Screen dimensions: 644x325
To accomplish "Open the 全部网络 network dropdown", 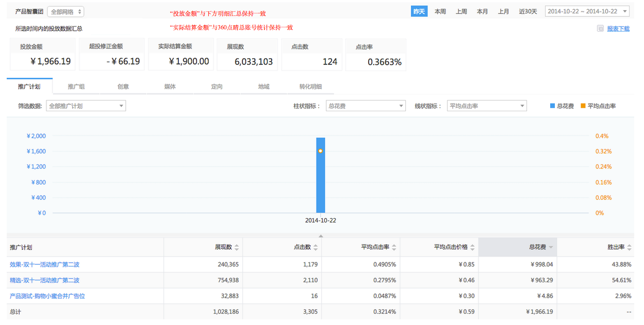I will pos(65,11).
